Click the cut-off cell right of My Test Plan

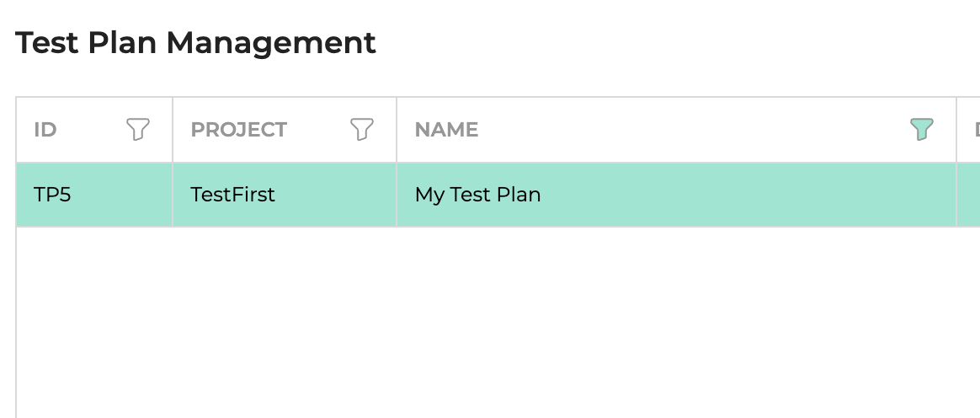point(969,195)
